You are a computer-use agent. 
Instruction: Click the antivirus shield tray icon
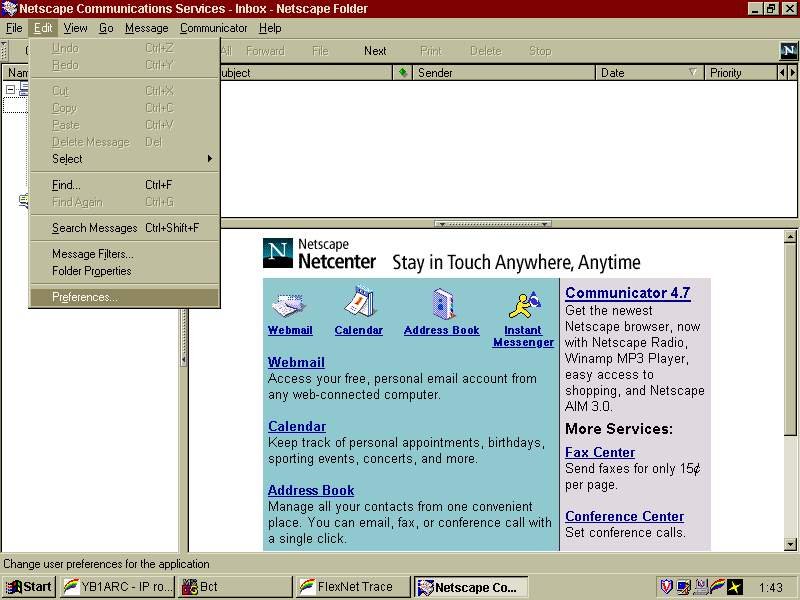coord(666,587)
